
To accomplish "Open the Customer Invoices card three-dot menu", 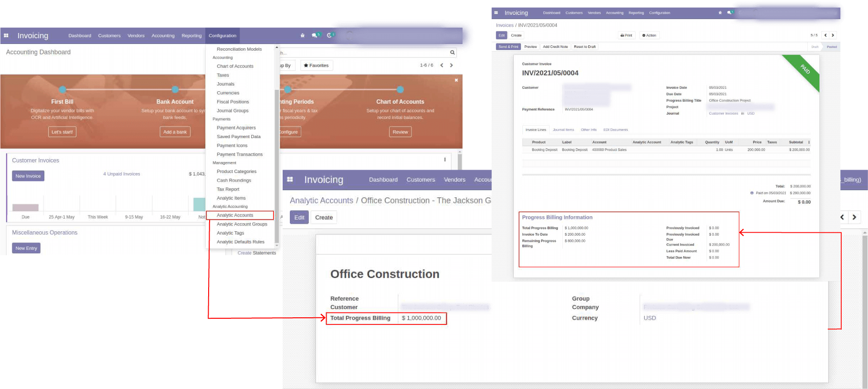I will pos(445,160).
